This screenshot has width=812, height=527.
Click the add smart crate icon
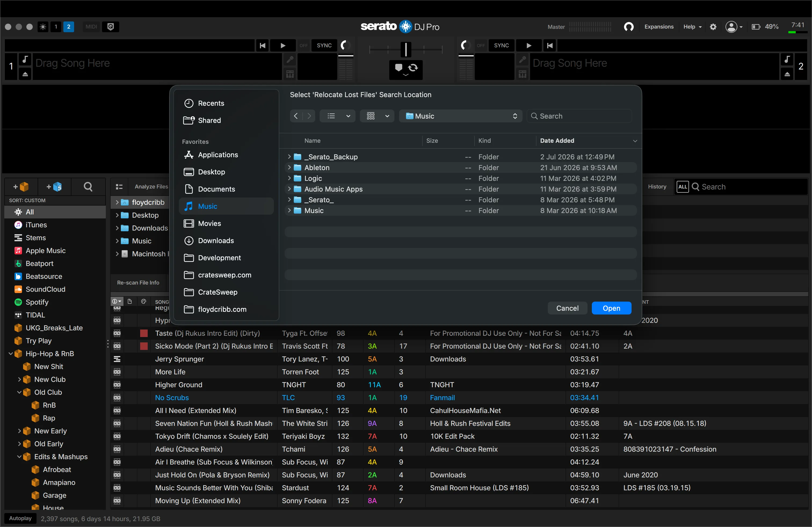tap(55, 186)
